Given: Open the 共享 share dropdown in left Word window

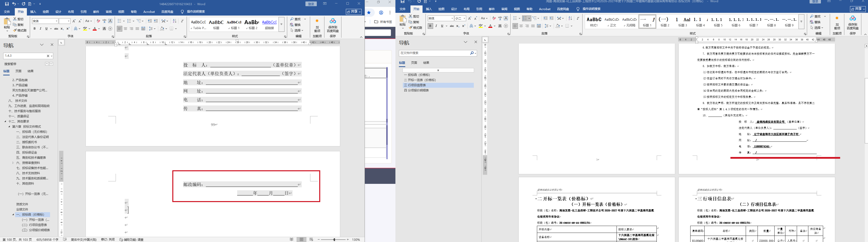Looking at the screenshot, I should coord(354,12).
